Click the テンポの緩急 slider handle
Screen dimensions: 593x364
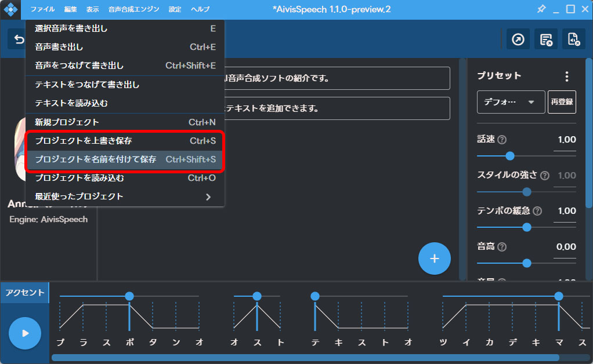click(x=526, y=227)
